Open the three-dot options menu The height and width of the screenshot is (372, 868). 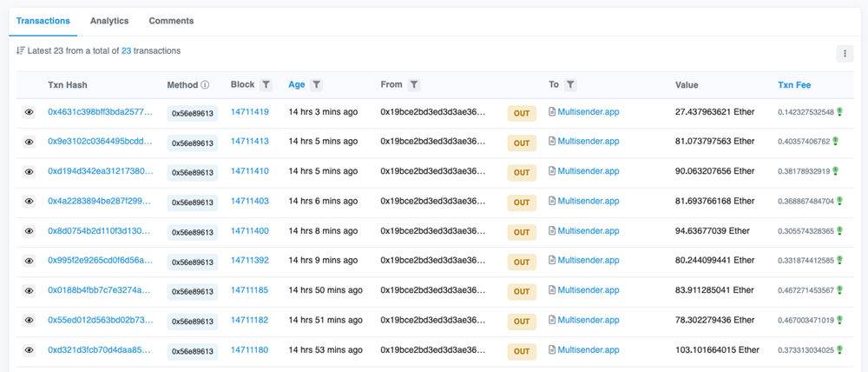click(x=845, y=54)
